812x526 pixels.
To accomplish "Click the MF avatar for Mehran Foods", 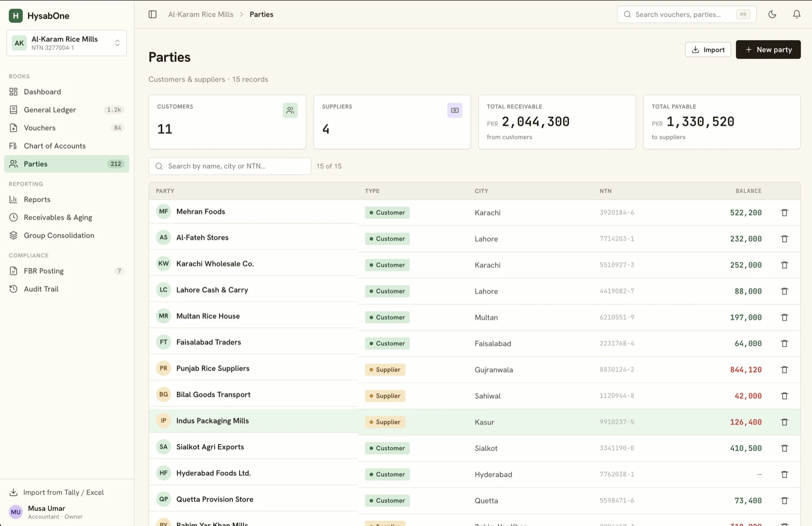I will pos(163,211).
